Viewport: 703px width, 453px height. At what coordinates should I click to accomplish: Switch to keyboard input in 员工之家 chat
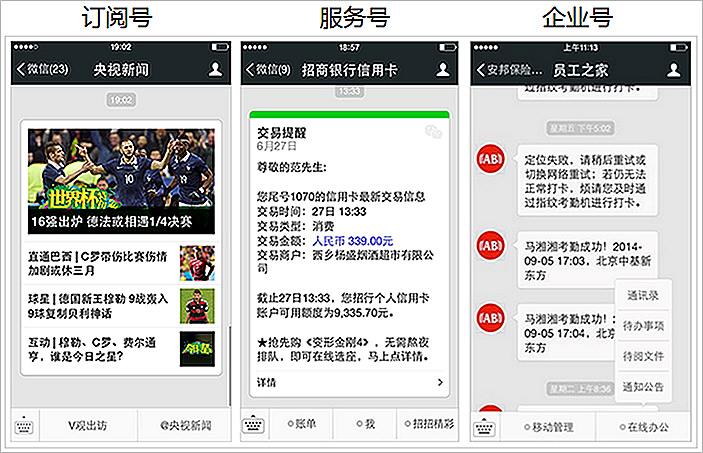(484, 427)
